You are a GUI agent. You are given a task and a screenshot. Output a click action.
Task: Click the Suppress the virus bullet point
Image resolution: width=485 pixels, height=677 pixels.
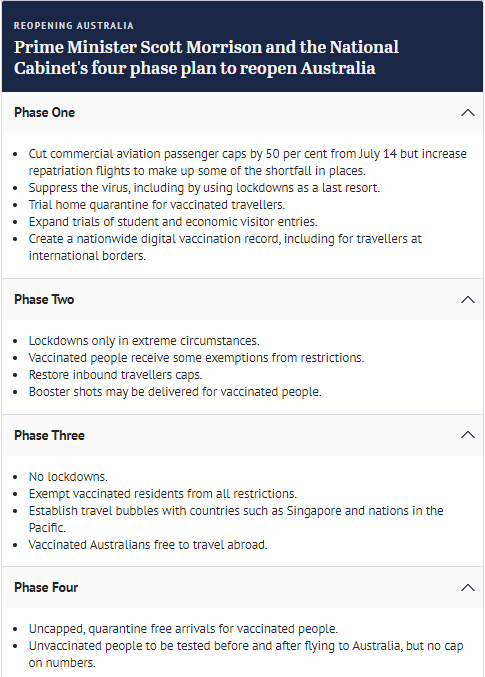pos(204,188)
